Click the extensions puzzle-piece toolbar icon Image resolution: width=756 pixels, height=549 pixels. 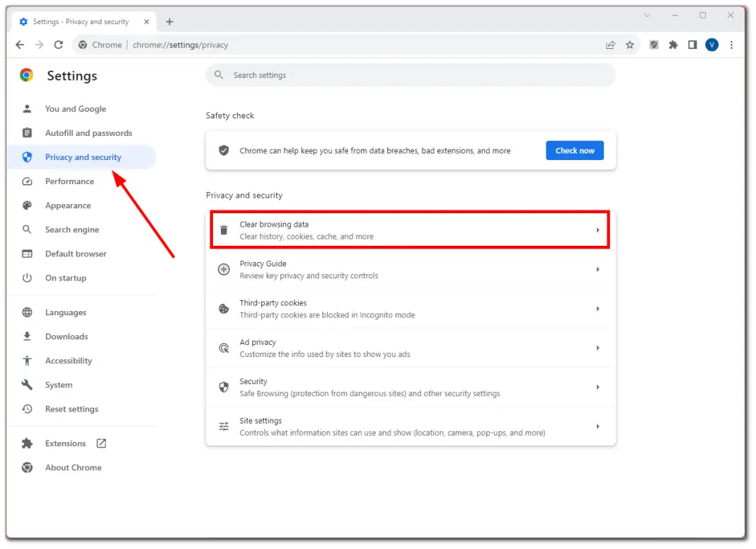pyautogui.click(x=673, y=45)
